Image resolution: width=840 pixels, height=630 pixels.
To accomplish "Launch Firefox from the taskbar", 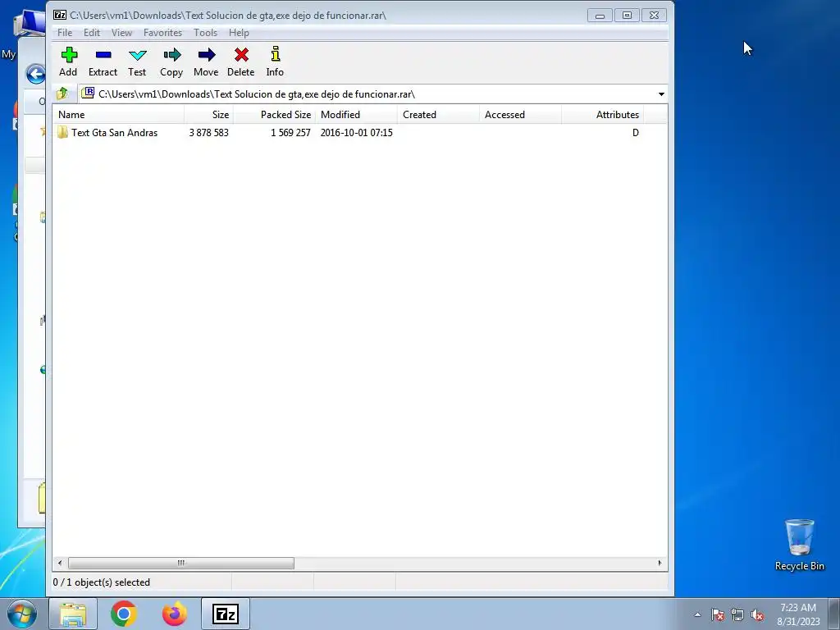I will tap(175, 614).
